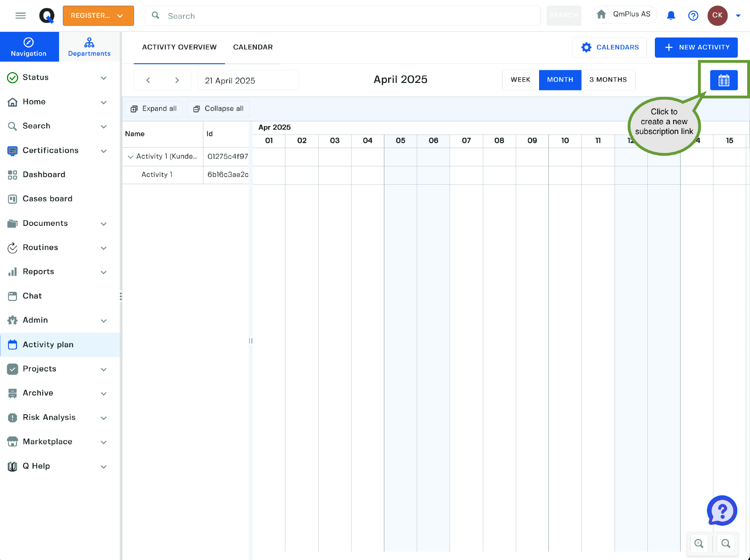
Task: Collapse the Activity 1 (Kunde...) row
Action: (x=130, y=157)
